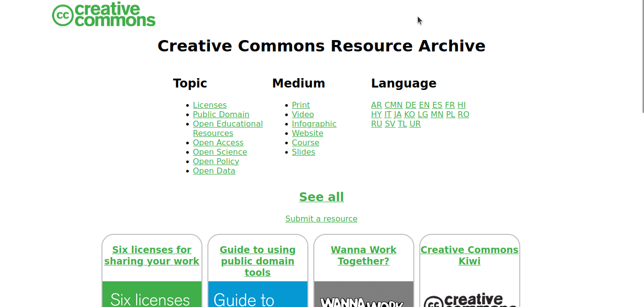Open the Public Domain topic
This screenshot has width=644, height=307.
(221, 114)
